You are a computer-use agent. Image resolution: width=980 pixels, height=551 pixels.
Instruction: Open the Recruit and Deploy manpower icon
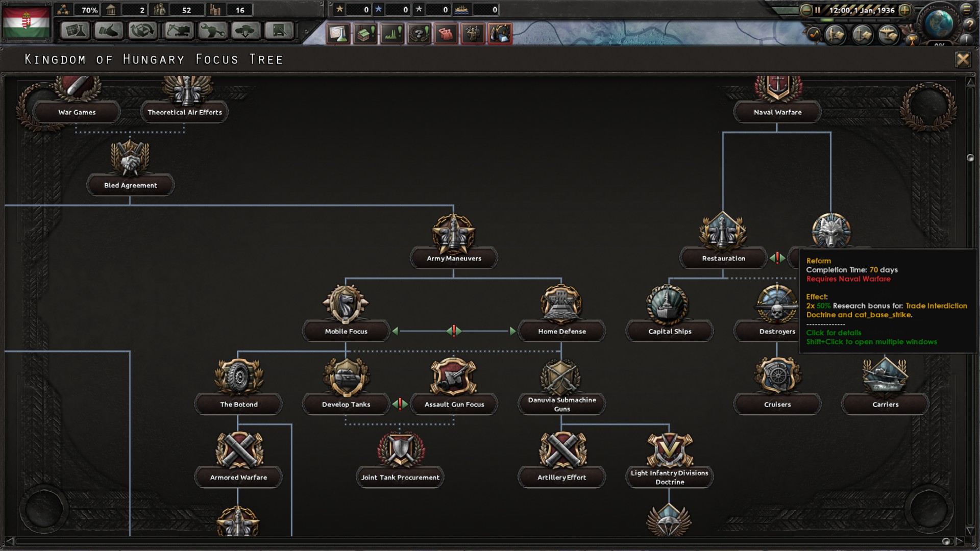[447, 33]
